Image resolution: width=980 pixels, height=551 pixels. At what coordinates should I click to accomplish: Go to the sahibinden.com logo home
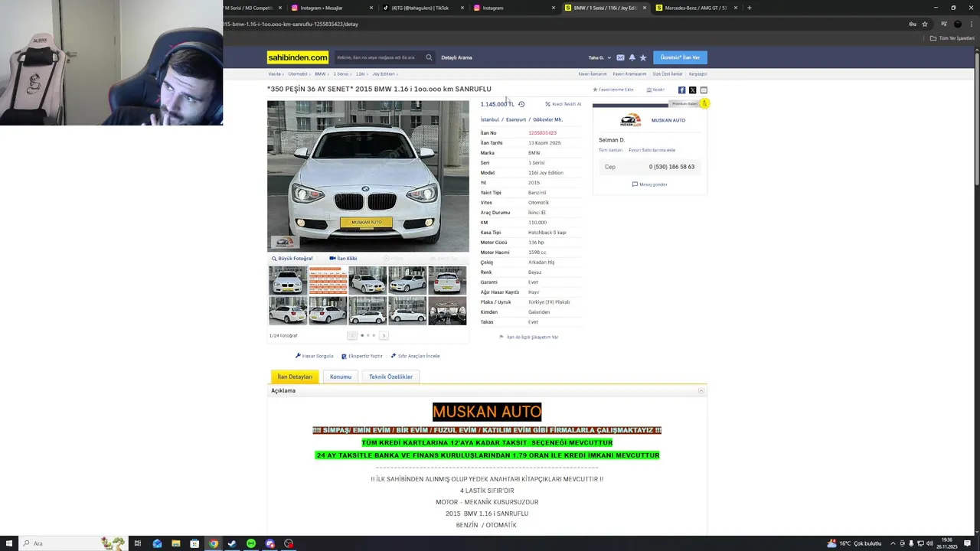coord(298,57)
